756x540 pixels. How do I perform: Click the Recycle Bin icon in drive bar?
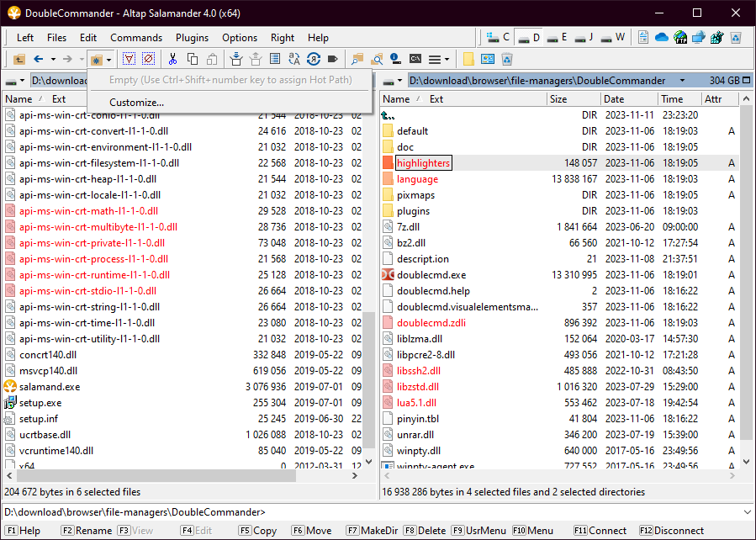pyautogui.click(x=735, y=38)
